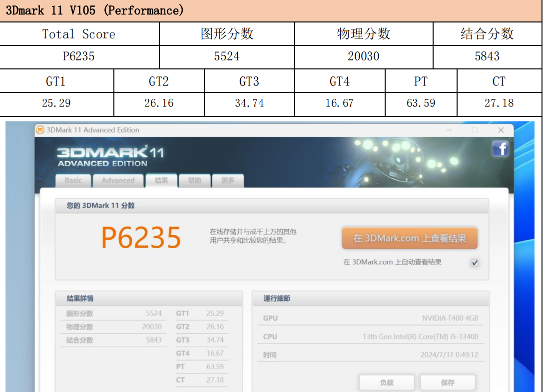Open the 帮助 tab

[195, 180]
